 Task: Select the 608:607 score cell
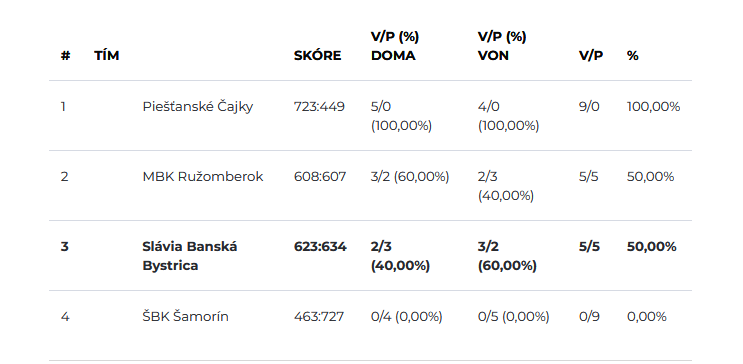[320, 177]
